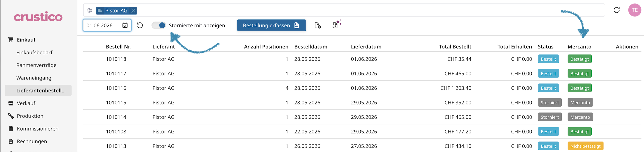Click Bestellung erfassen button
Screen dimensions: 644x152
coord(271,25)
